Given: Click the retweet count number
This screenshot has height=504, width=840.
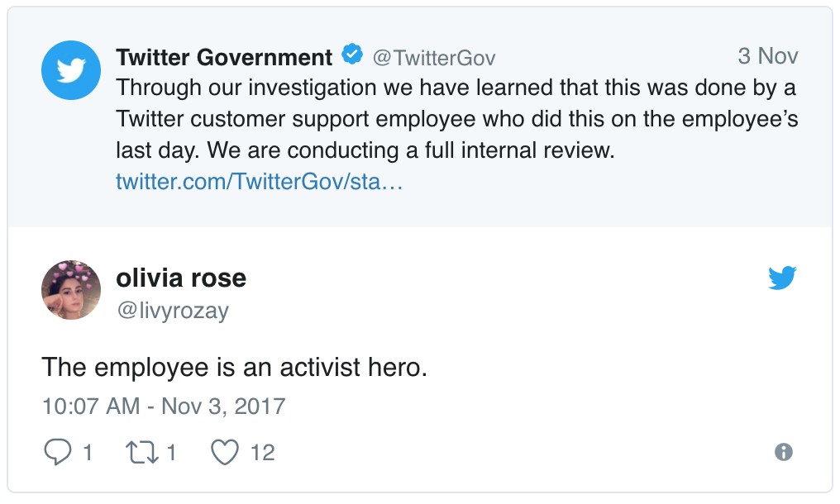Looking at the screenshot, I should (171, 453).
